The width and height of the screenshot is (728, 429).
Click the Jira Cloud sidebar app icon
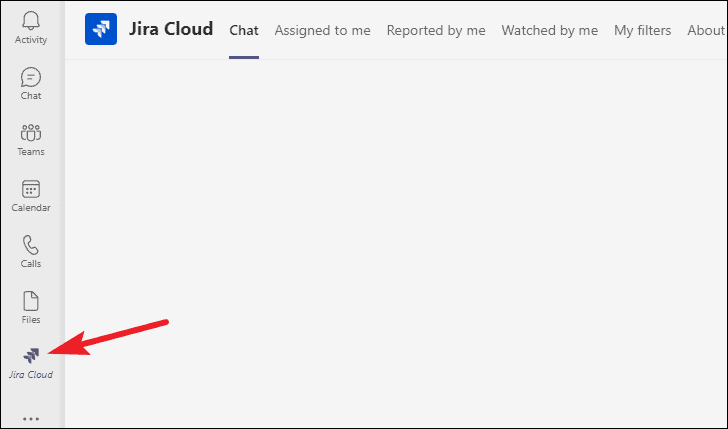click(31, 356)
